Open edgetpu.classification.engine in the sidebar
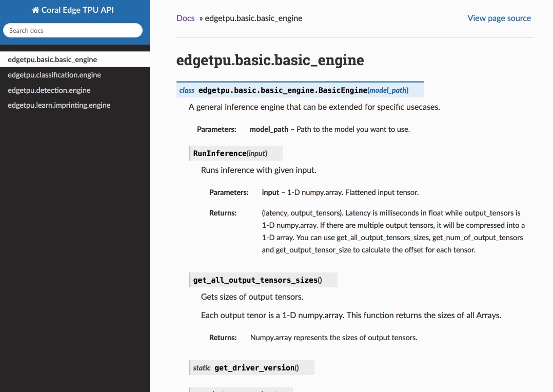 75,75
